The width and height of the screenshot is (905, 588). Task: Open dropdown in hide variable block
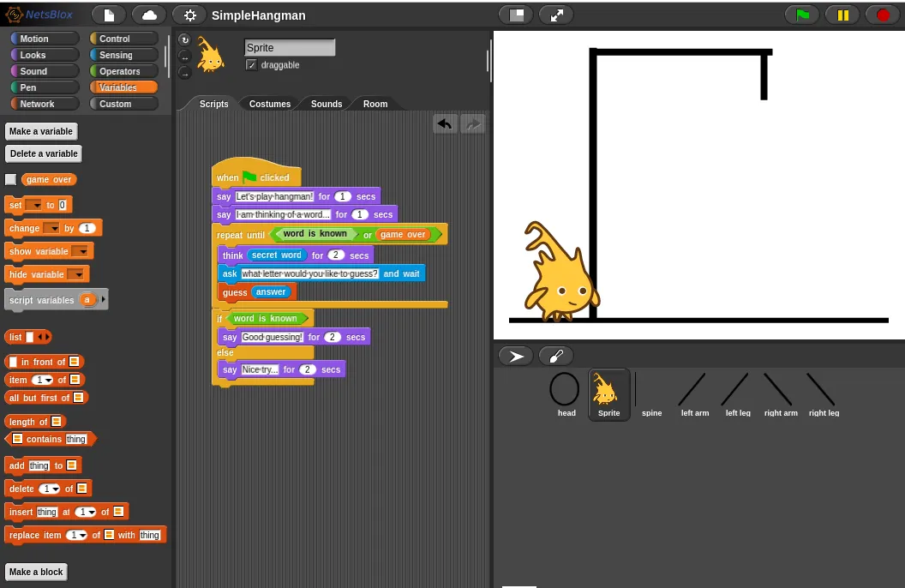(75, 274)
